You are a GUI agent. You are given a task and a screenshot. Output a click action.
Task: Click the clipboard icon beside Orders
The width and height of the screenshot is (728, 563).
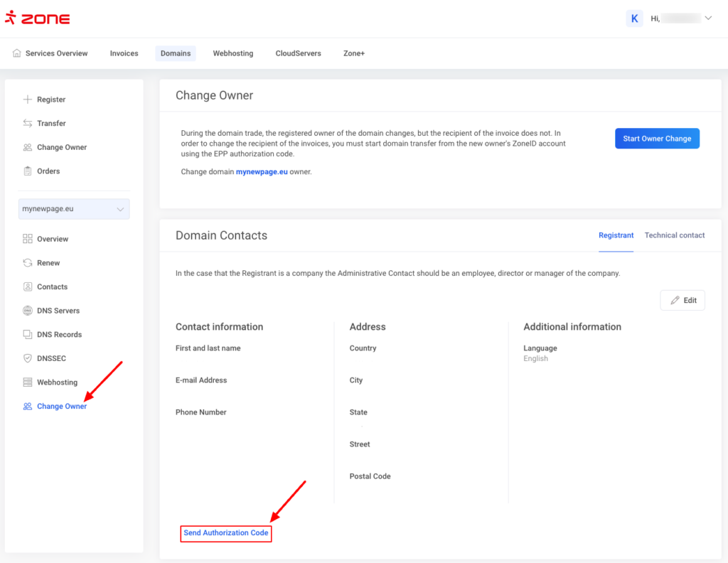tap(28, 171)
